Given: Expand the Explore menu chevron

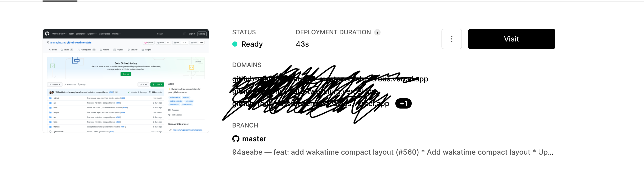Looking at the screenshot, I should pyautogui.click(x=96, y=34).
